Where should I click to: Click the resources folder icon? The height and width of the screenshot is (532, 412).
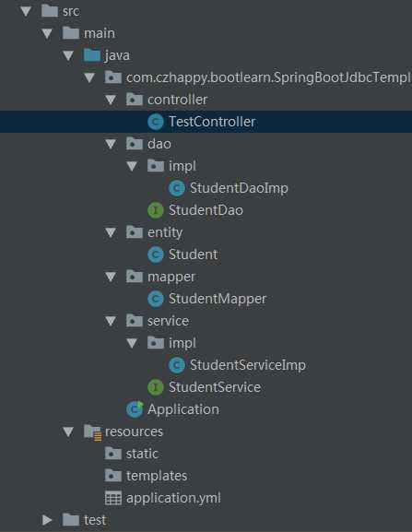92,432
